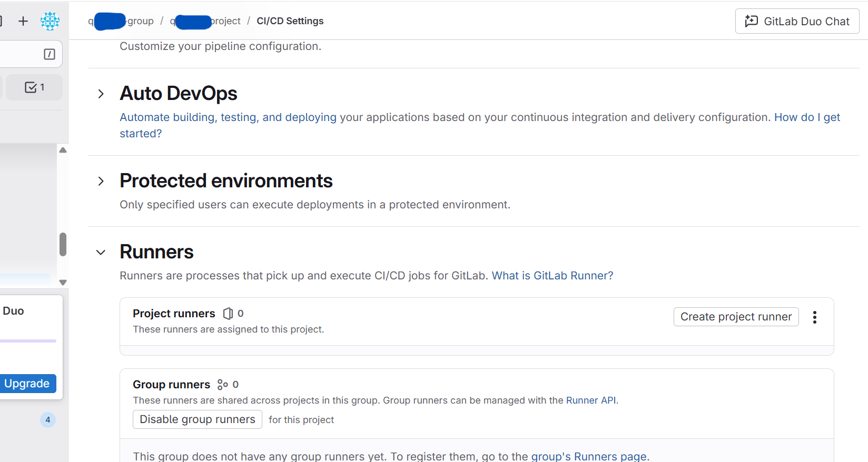Viewport: 868px width, 462px height.
Task: Click the sidebar scrollbar down arrow
Action: pos(63,283)
